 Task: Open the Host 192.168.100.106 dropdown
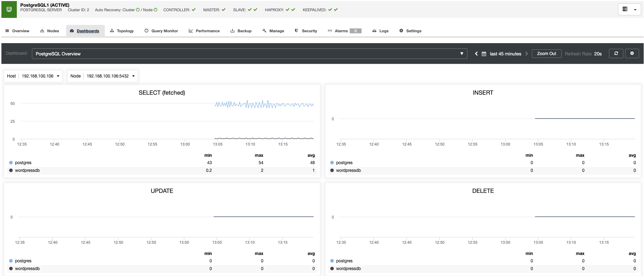click(x=33, y=76)
